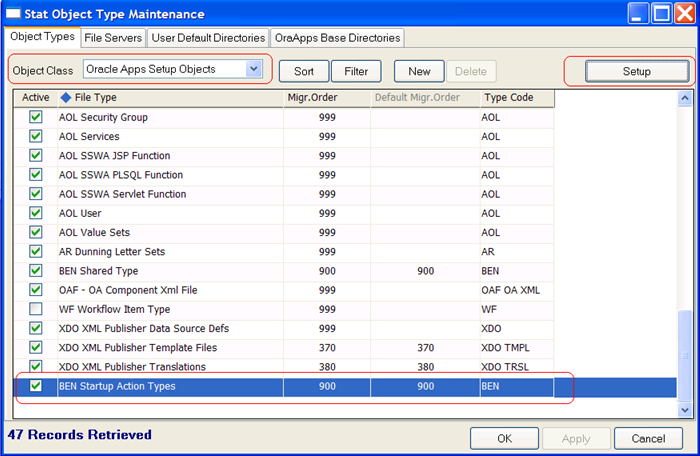Open the User Default Directories tab
This screenshot has height=456, width=700.
coord(207,38)
